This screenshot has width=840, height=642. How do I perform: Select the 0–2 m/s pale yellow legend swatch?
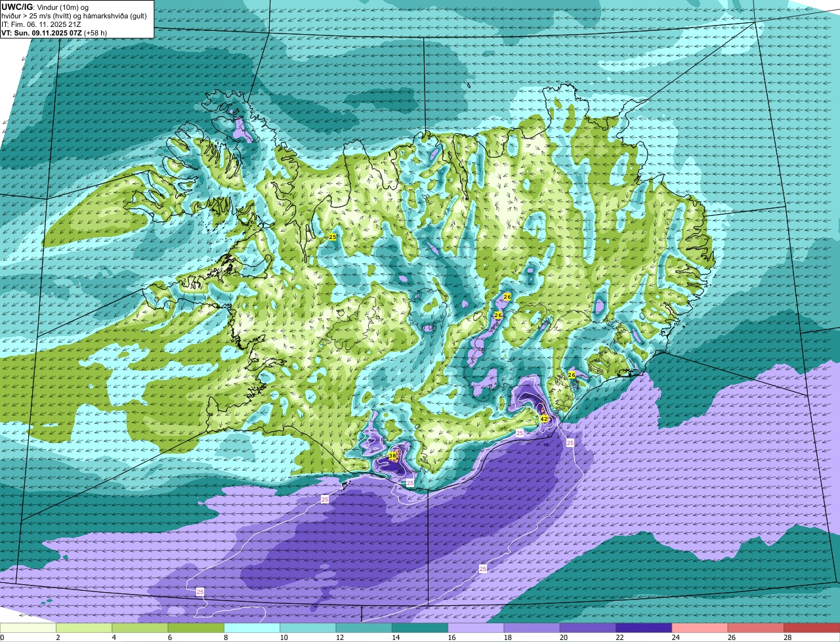(x=28, y=628)
